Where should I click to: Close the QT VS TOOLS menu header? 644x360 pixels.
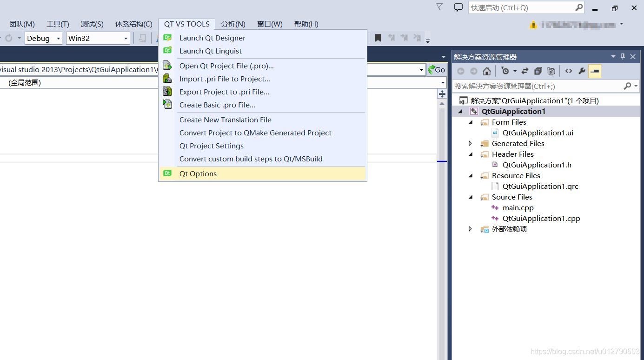187,24
